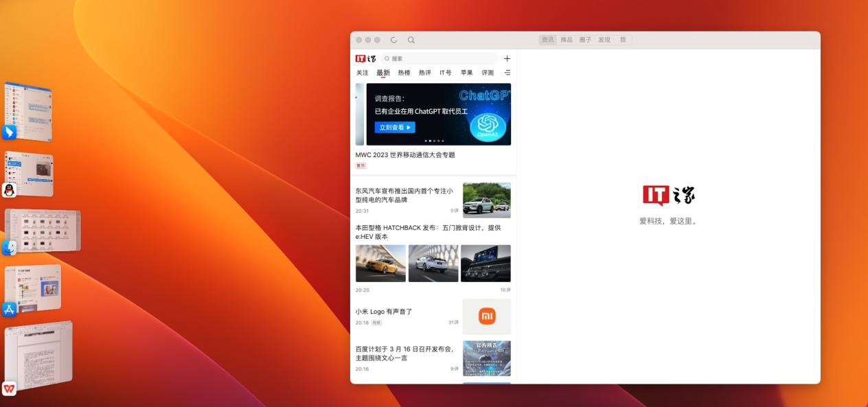
Task: Open the 我 tab in the top bar
Action: tap(621, 40)
